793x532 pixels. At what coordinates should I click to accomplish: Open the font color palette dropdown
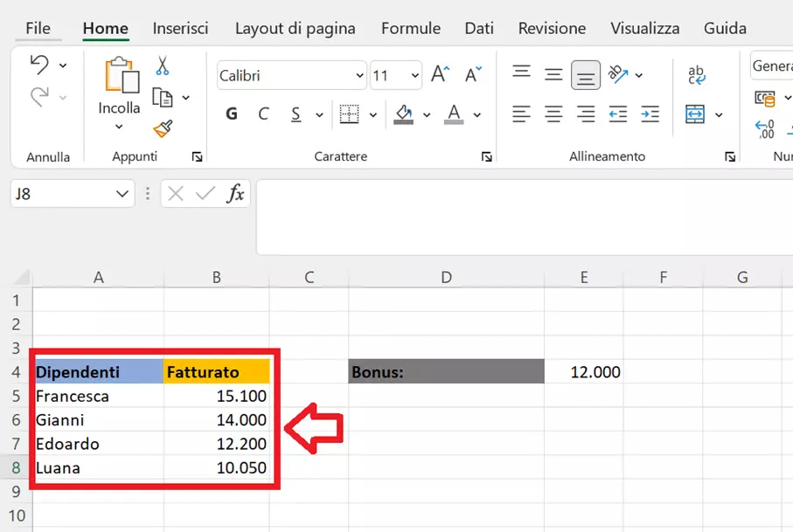(476, 115)
